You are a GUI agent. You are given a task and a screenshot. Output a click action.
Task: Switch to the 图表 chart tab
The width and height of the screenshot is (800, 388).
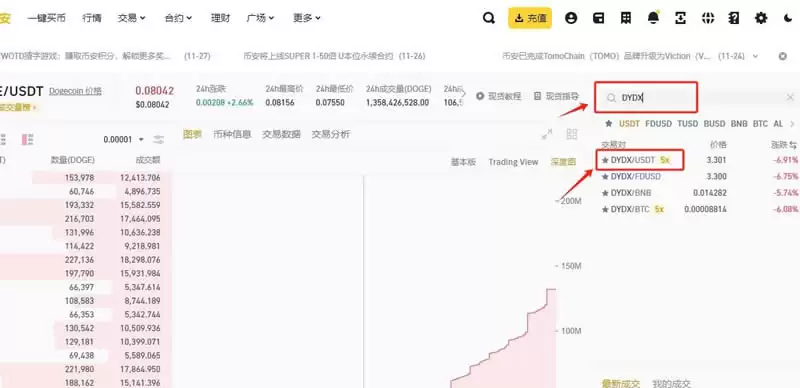192,134
